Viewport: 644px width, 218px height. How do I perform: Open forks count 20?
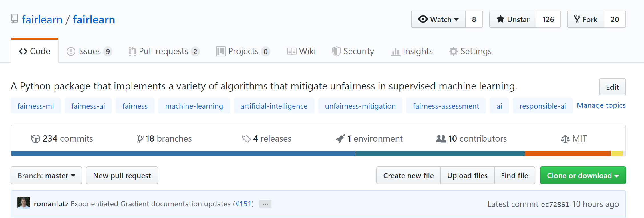[x=615, y=19]
